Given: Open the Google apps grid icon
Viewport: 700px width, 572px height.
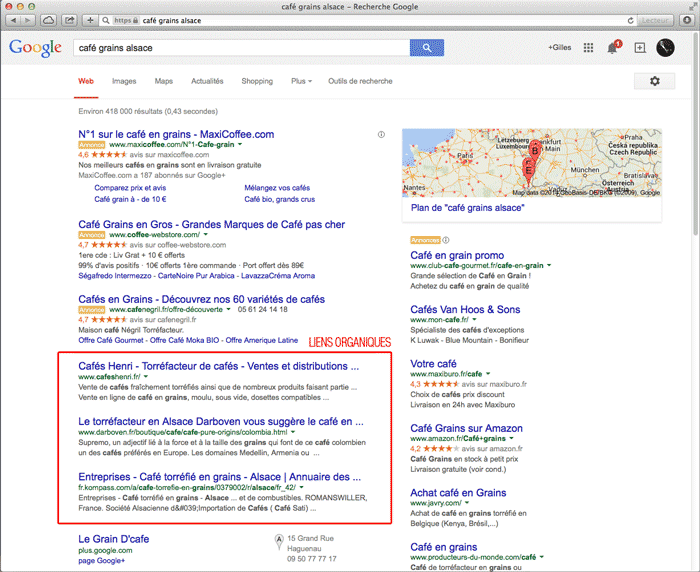Looking at the screenshot, I should coord(588,47).
